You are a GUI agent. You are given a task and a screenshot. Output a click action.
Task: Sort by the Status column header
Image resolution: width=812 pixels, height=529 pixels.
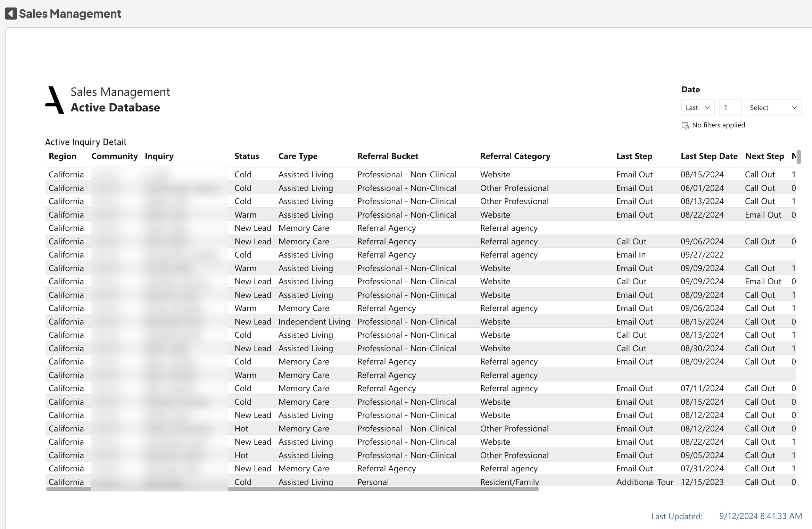coord(247,156)
